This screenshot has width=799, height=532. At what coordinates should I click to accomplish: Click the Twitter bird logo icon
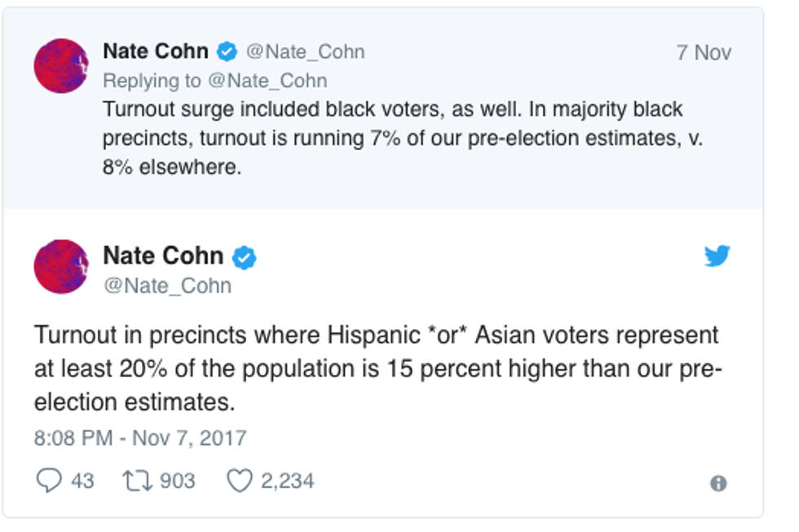(x=717, y=257)
